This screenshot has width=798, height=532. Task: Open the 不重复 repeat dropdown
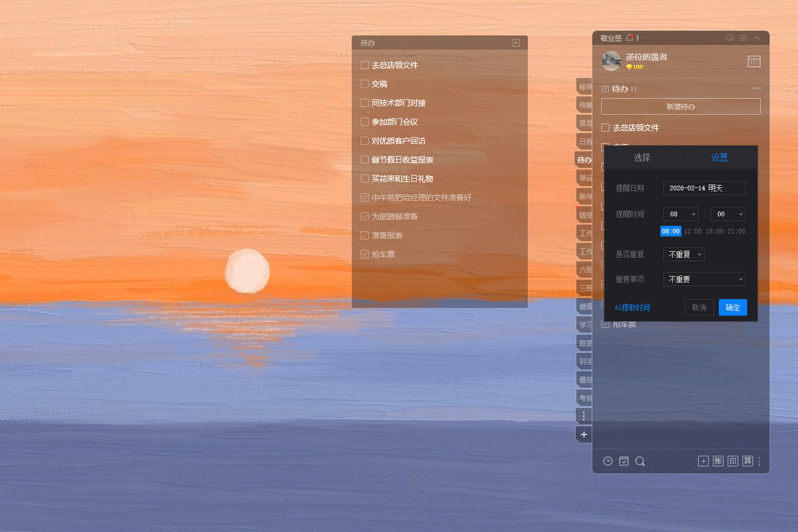click(x=683, y=254)
